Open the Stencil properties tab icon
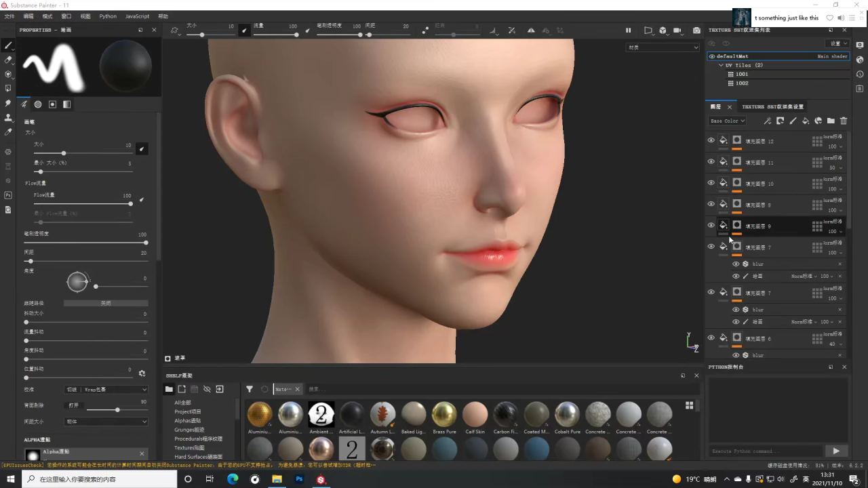The image size is (868, 488). [52, 104]
